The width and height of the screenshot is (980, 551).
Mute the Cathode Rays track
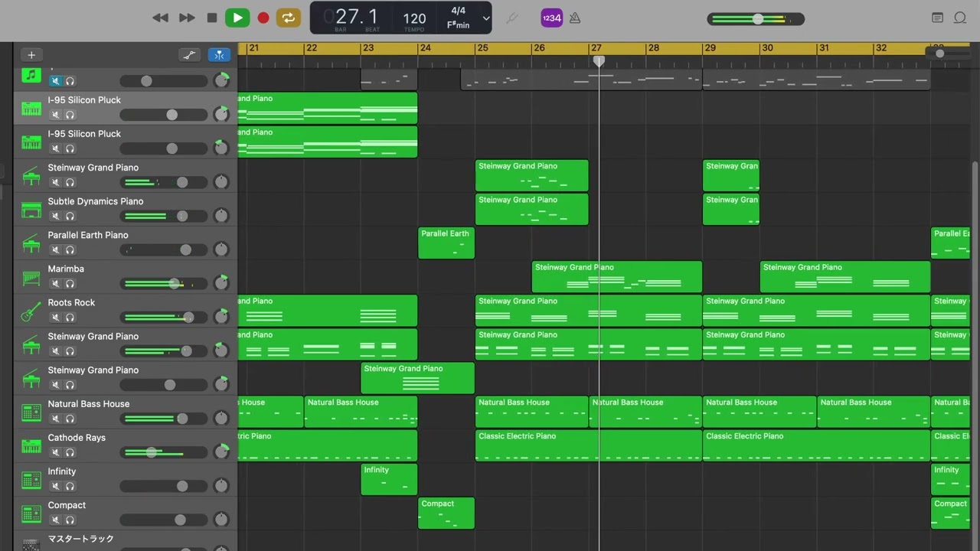pyautogui.click(x=55, y=452)
